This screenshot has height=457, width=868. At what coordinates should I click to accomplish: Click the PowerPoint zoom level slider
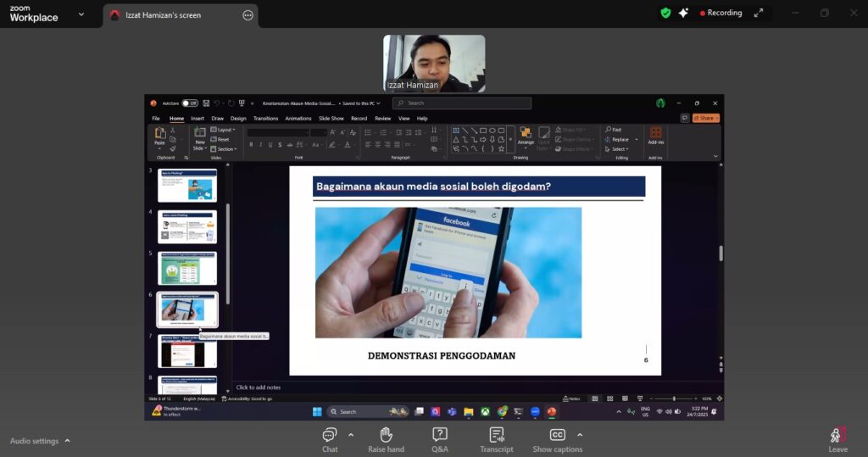point(674,398)
